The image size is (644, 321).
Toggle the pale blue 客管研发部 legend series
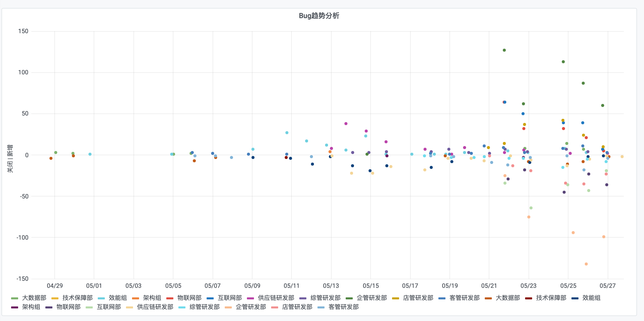(343, 307)
